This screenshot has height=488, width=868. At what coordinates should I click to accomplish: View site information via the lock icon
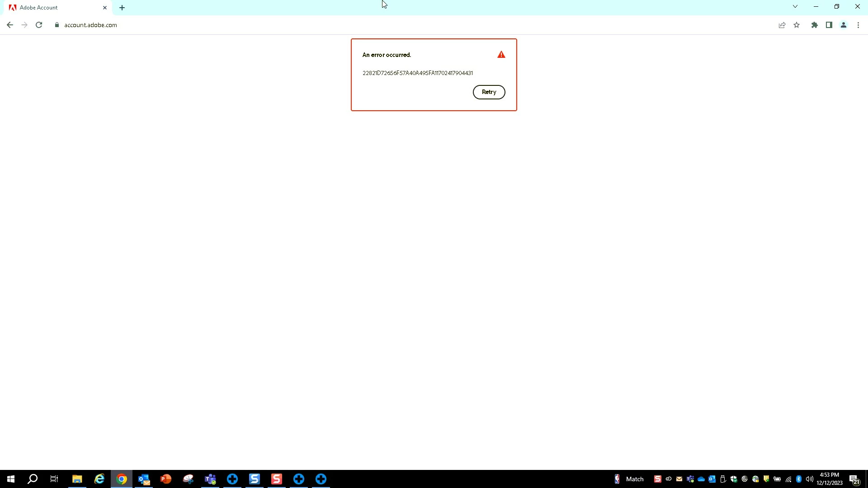[57, 25]
